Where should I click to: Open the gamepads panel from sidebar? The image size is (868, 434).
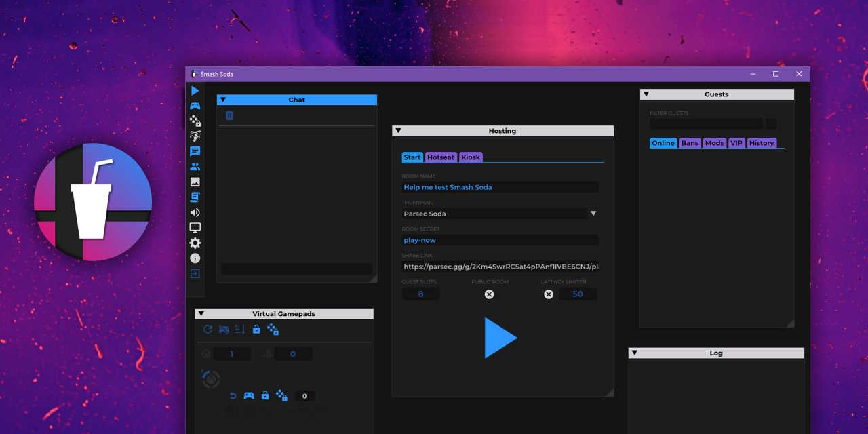[x=195, y=106]
